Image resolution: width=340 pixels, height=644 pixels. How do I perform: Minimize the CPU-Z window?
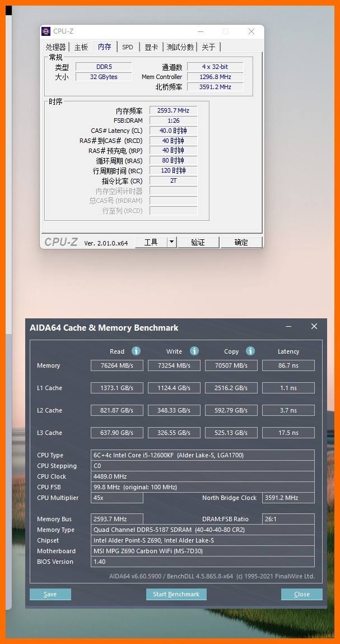point(201,31)
